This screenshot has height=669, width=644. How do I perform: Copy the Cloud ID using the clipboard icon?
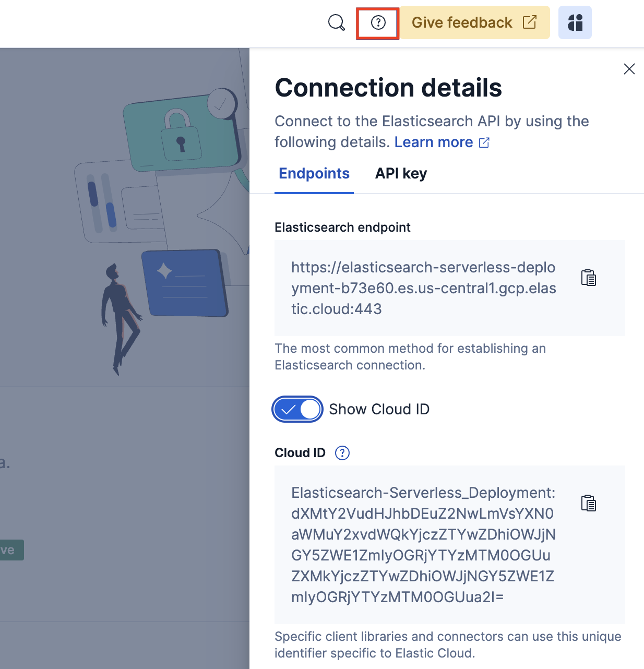588,503
